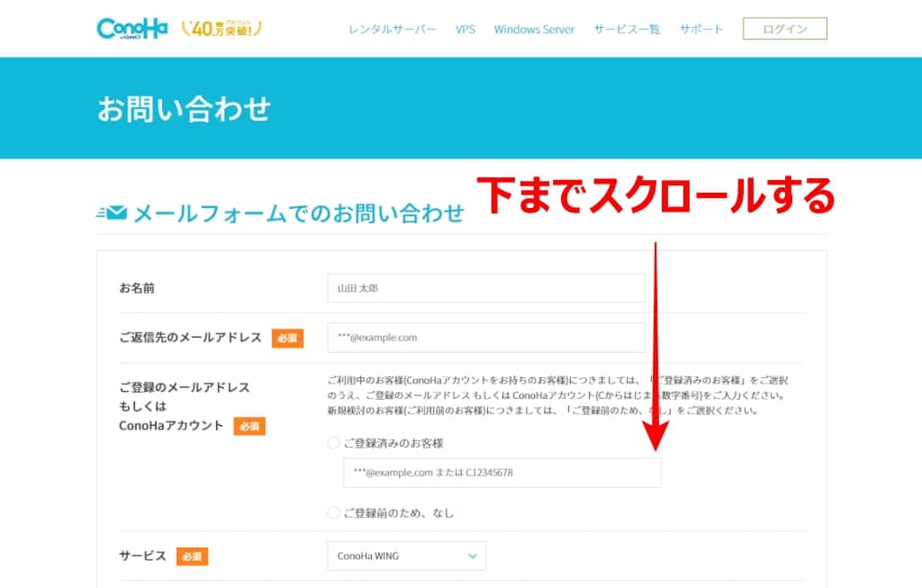Click the mail envelope icon beside heading
The image size is (922, 588).
click(112, 213)
